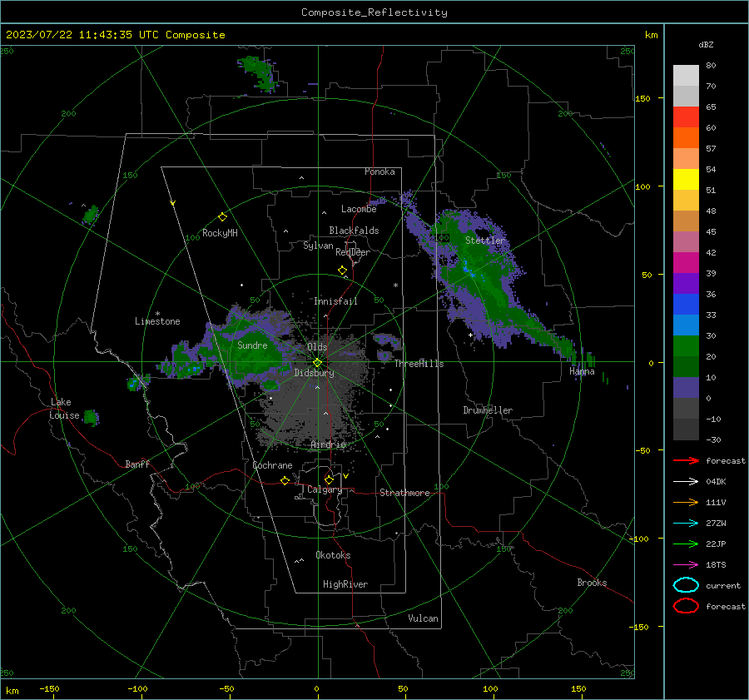The width and height of the screenshot is (749, 700).
Task: Click the Vulcan label
Action: tap(423, 618)
